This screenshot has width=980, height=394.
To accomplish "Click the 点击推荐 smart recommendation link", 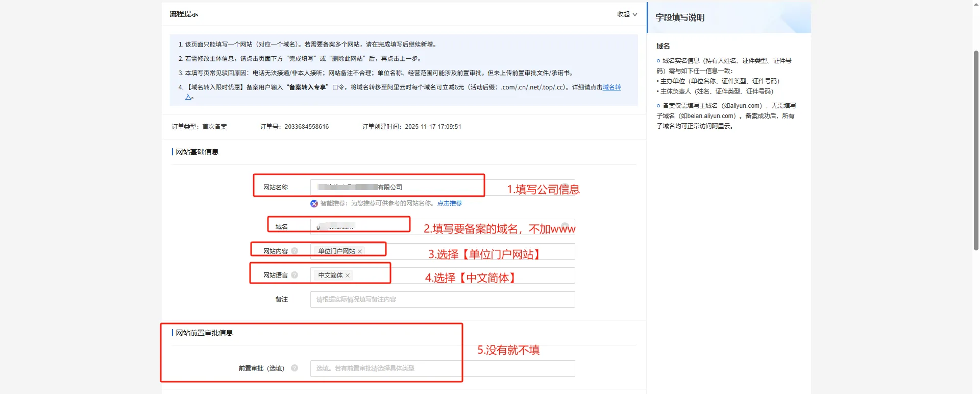I will point(449,203).
